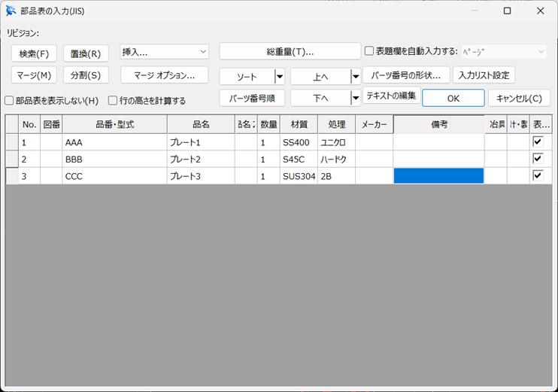
Task: Click the テキストの編集 button
Action: click(392, 96)
